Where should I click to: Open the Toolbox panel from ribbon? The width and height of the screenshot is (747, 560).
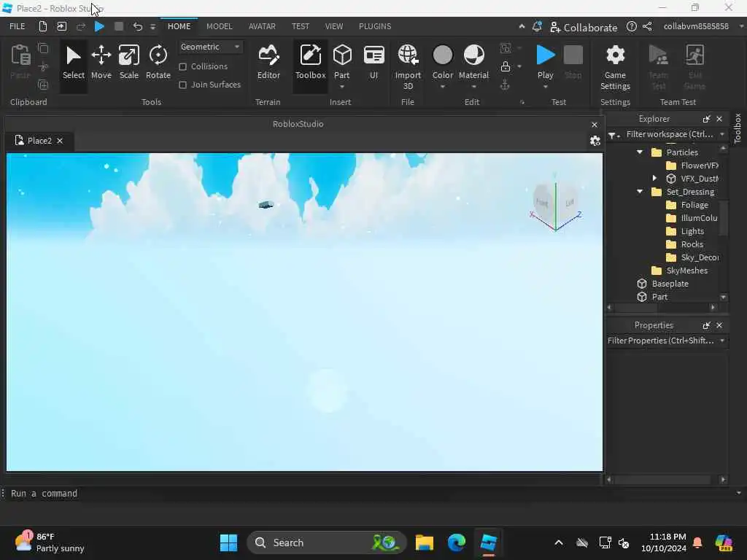[310, 63]
